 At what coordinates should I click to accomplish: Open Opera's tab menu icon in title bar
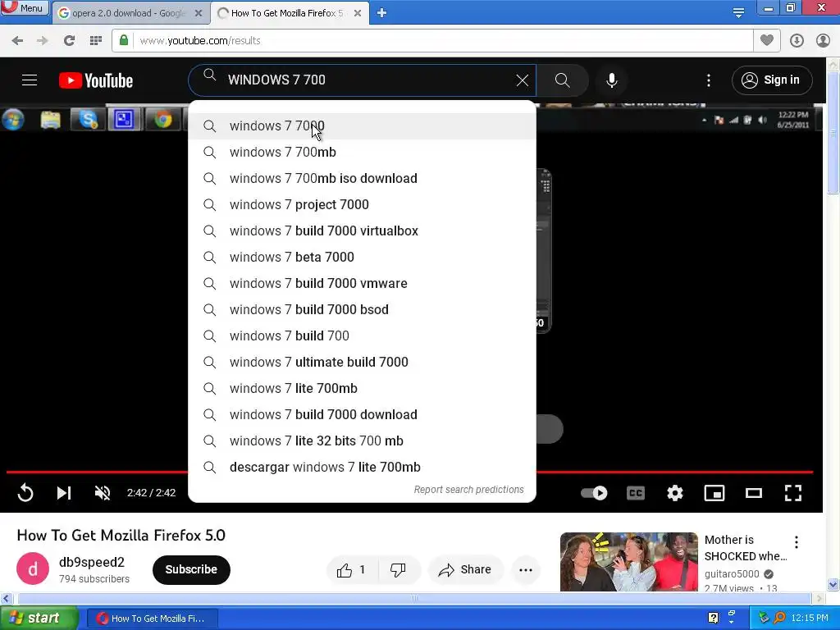coord(738,12)
